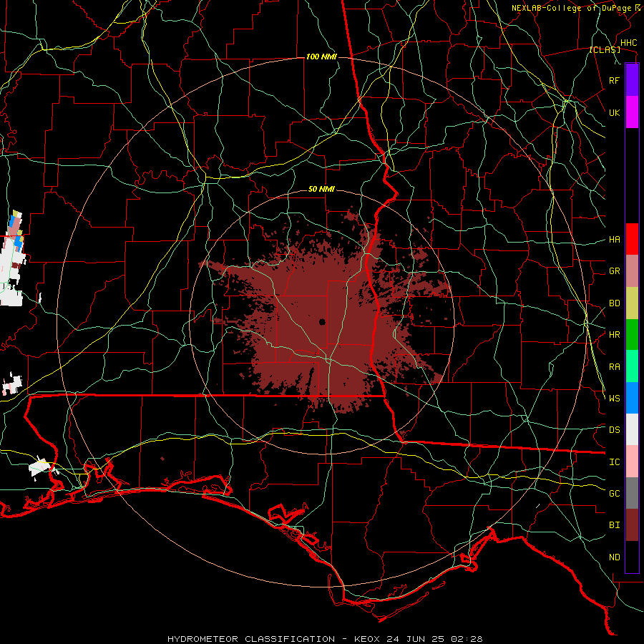Screen dimensions: 644x644
Task: Click the GC legend label
Action: point(615,494)
